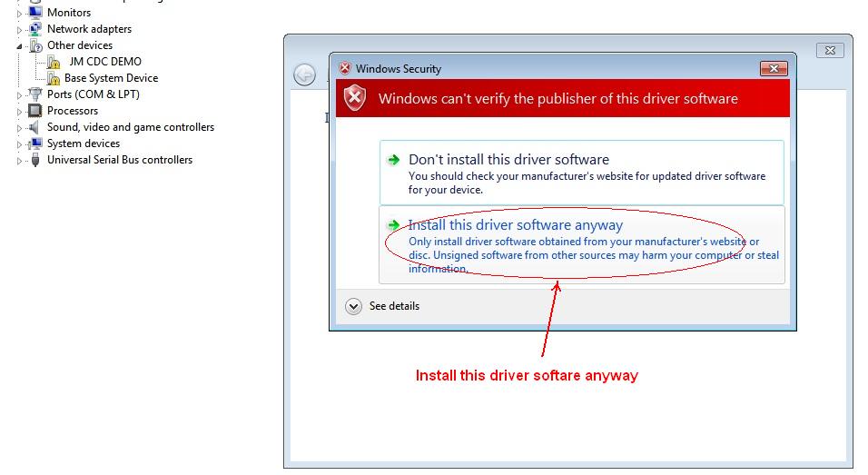Screen dimensions: 868x475
Task: Select Base System Device entry
Action: 112,78
